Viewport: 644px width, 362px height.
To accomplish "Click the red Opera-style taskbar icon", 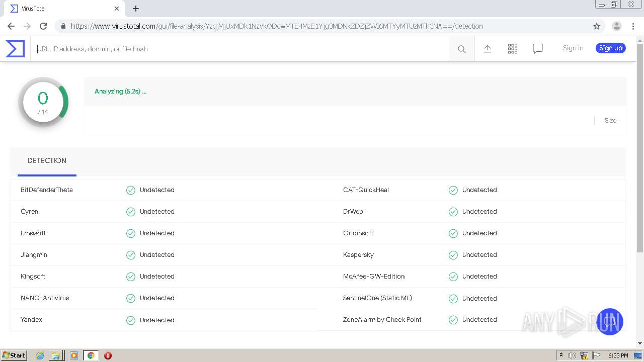I will [x=108, y=355].
